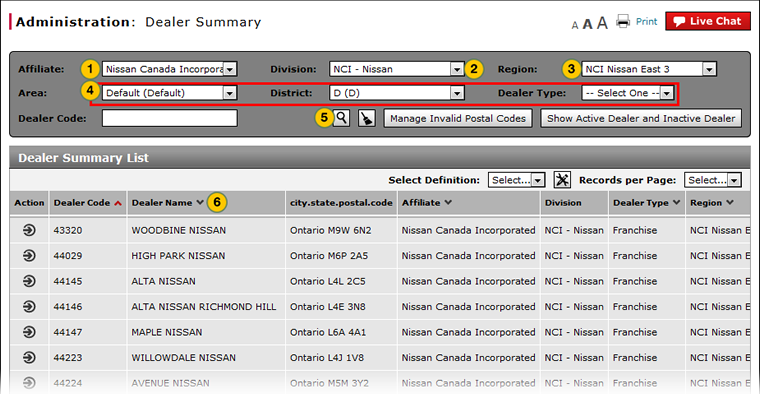The height and width of the screenshot is (394, 760).
Task: Click the search magnifier icon
Action: [342, 118]
